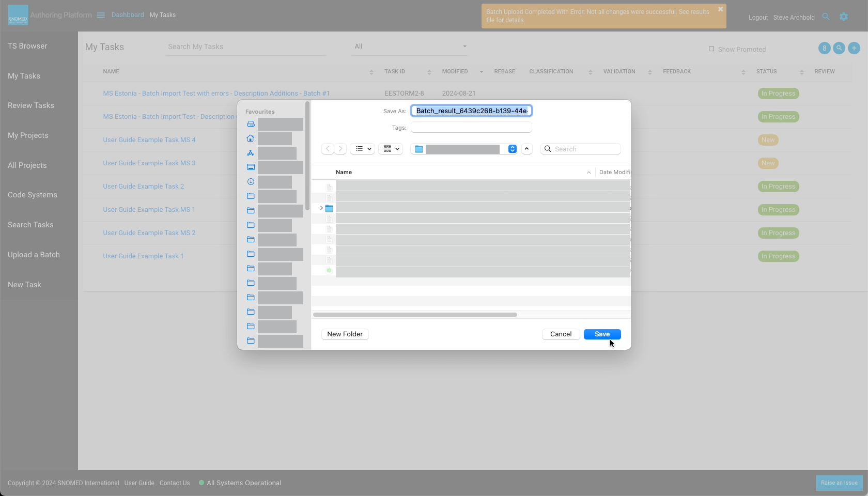Sort by the VALIDATION column arrows
Screen dimensions: 868x496
[x=649, y=72]
